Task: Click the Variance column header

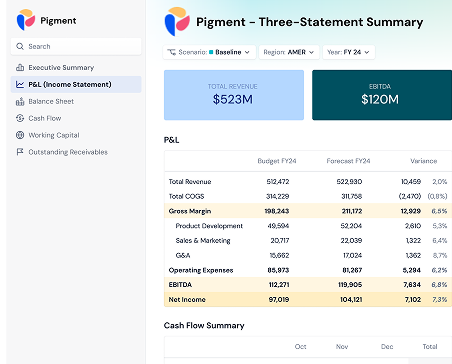Action: click(x=423, y=161)
